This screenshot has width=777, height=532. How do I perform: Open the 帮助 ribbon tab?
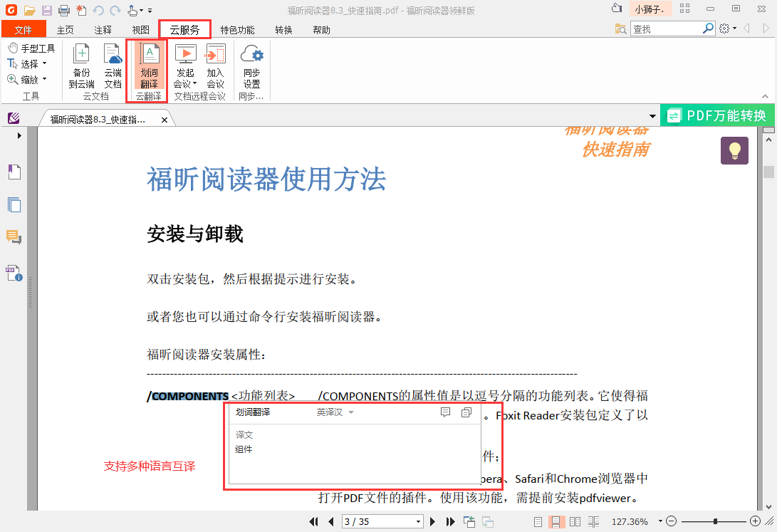coord(321,30)
